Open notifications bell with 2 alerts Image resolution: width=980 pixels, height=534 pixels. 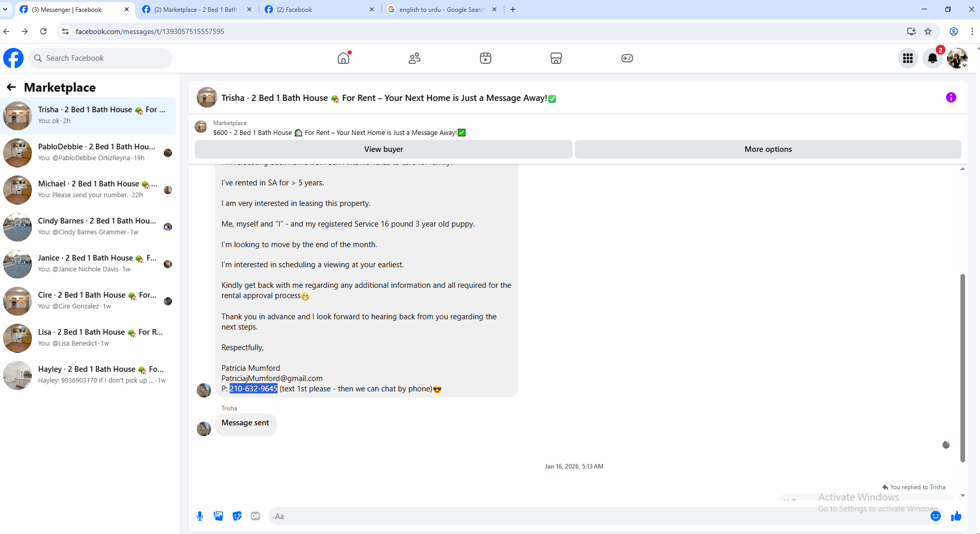coord(933,58)
